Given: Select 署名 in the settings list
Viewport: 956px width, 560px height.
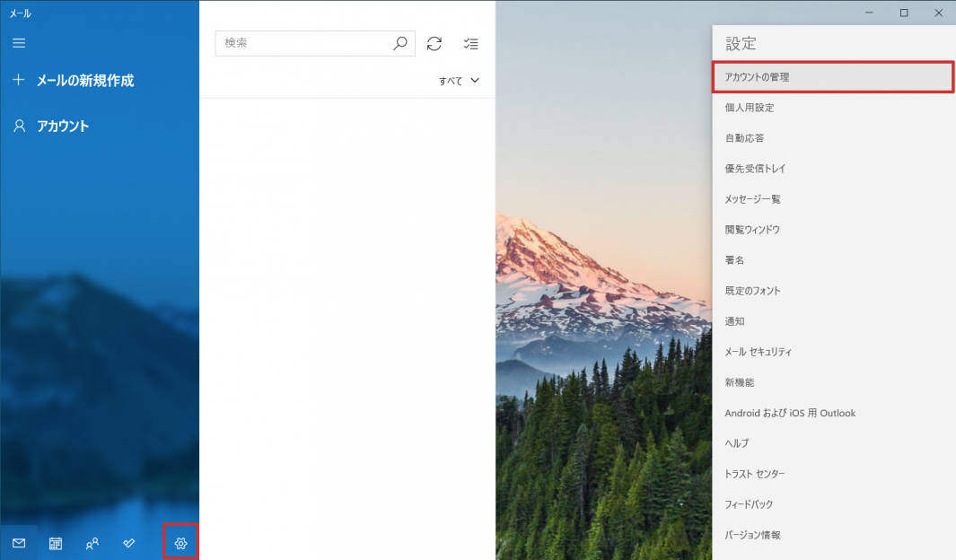Looking at the screenshot, I should [734, 260].
